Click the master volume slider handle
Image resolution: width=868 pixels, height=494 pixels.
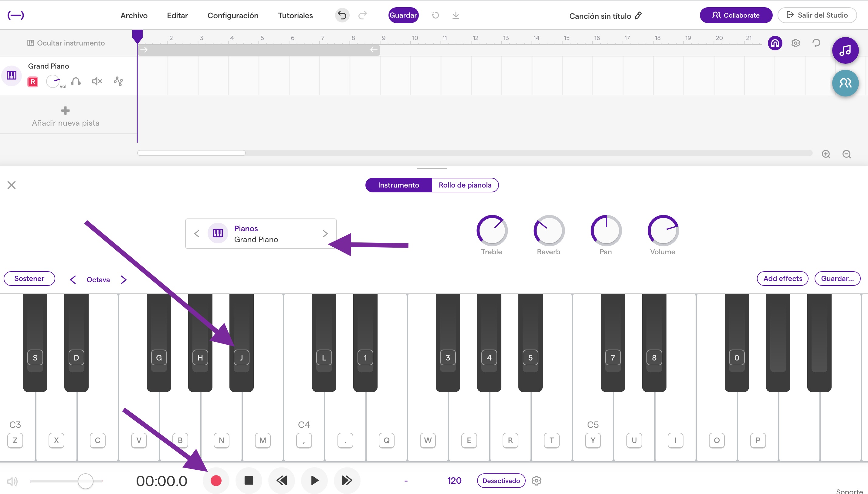point(85,481)
